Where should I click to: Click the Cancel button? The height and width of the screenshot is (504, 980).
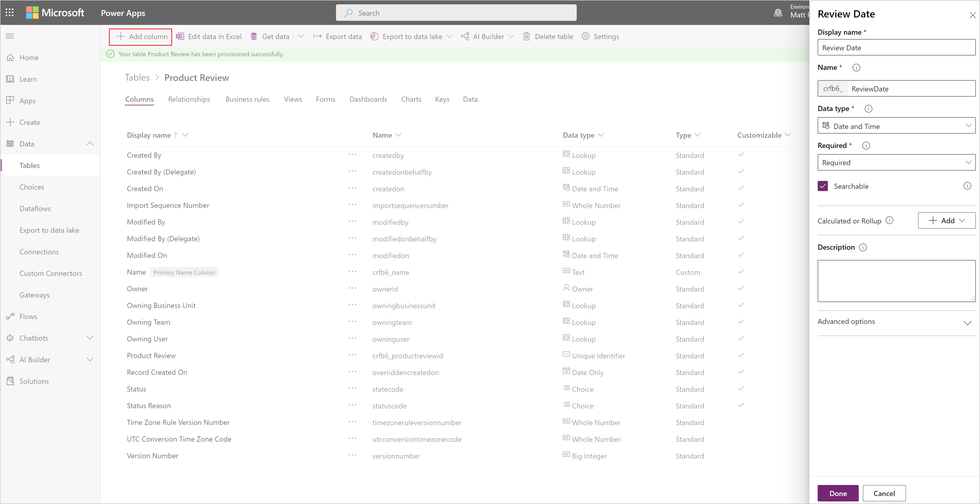(883, 492)
